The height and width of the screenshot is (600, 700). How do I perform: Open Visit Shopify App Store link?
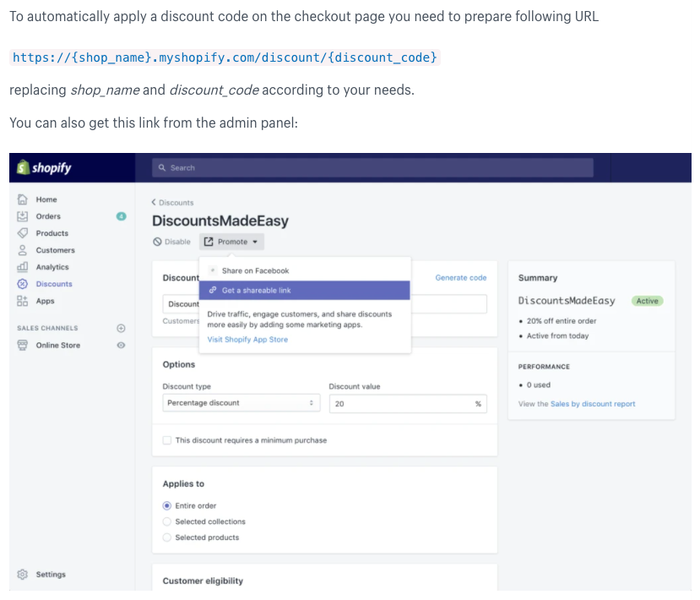tap(247, 340)
